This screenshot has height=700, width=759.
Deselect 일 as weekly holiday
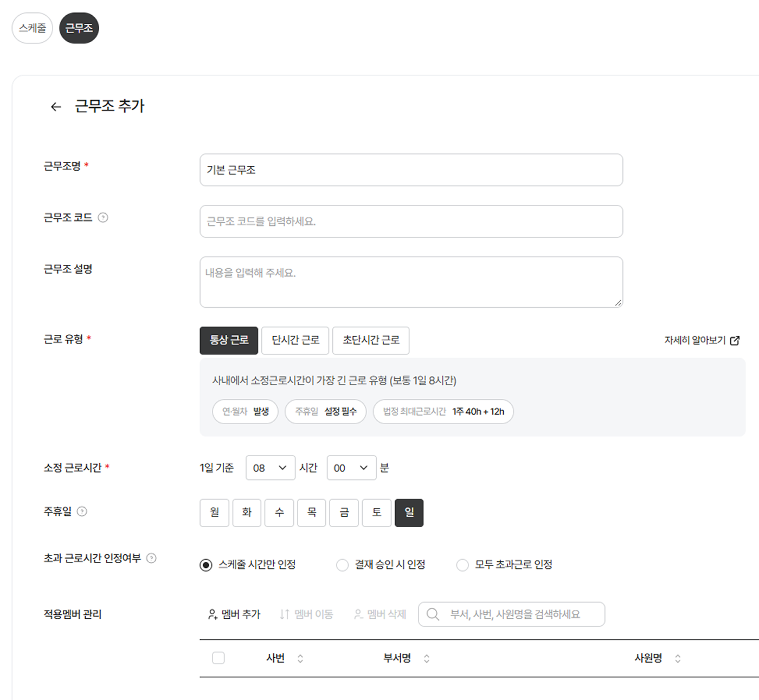[x=409, y=513]
